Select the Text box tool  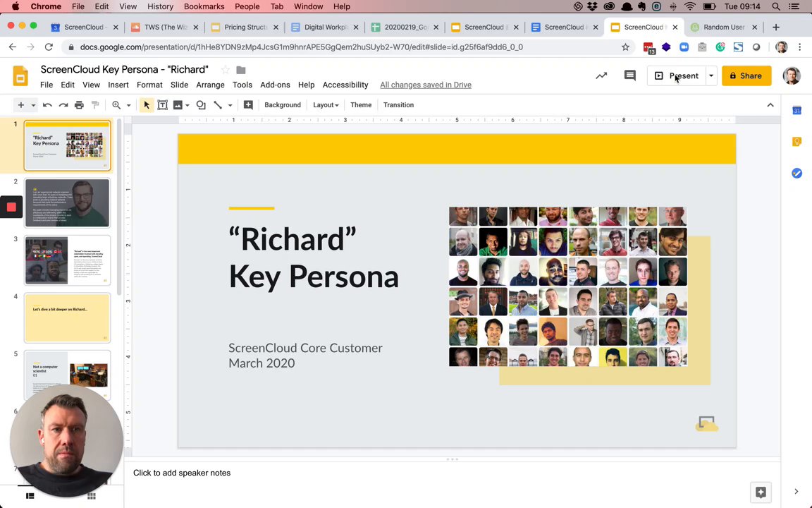tap(162, 105)
